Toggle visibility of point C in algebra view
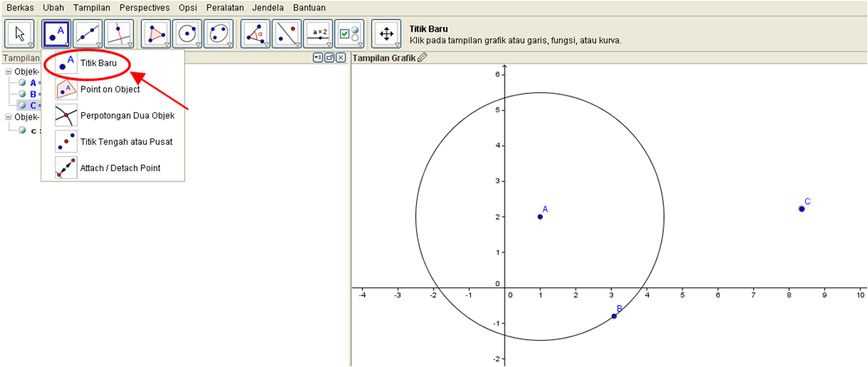This screenshot has height=367, width=868. click(x=22, y=105)
